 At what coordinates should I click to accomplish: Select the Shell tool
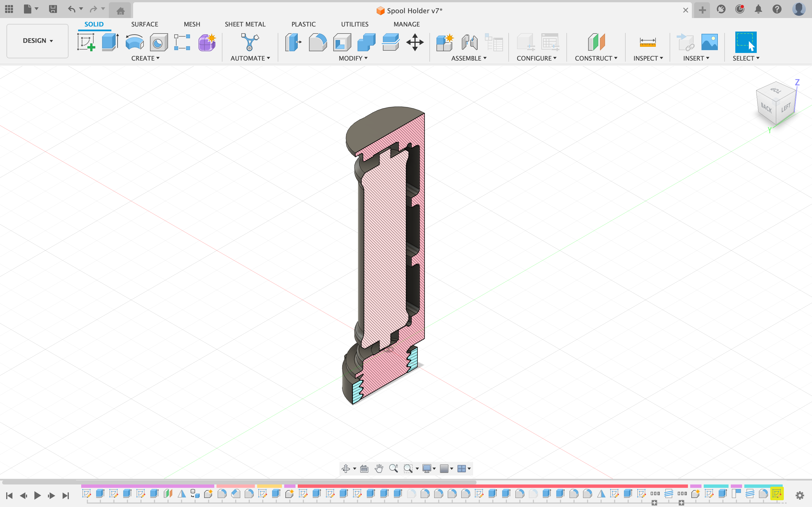342,42
